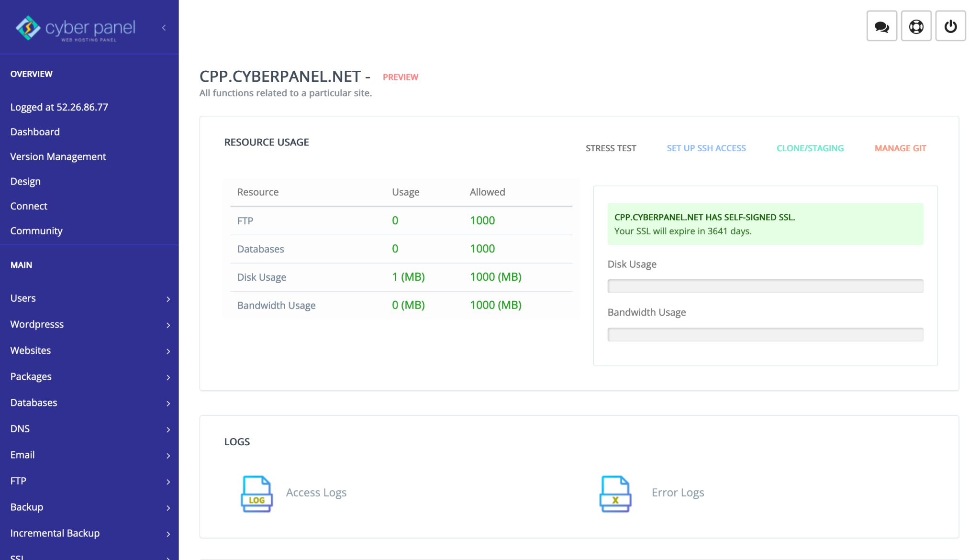Open the Incremental Backup sidebar menu

(89, 533)
